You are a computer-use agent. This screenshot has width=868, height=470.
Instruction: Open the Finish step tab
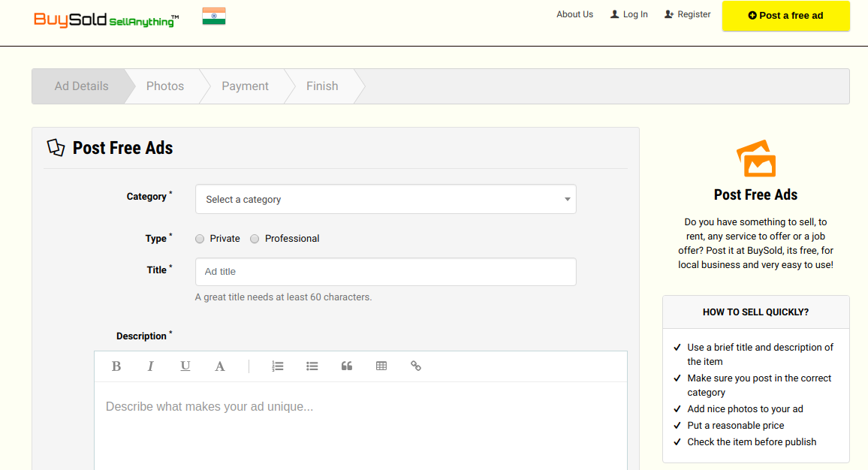322,86
